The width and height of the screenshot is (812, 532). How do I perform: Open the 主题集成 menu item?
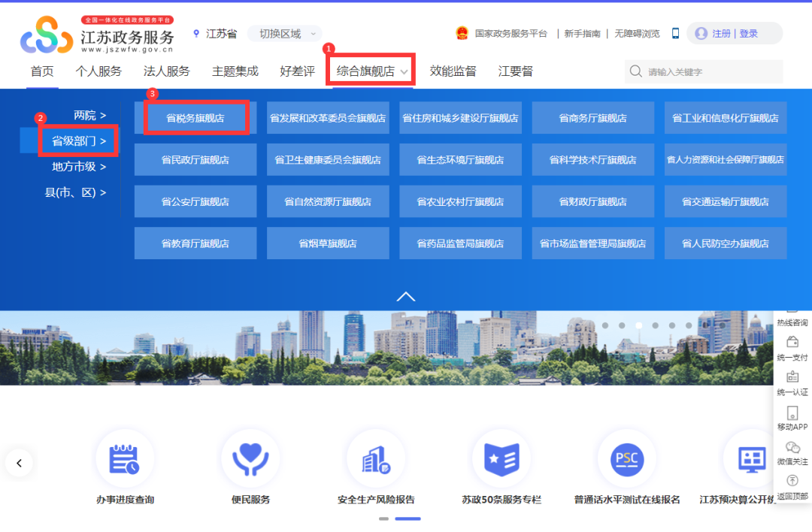[235, 71]
